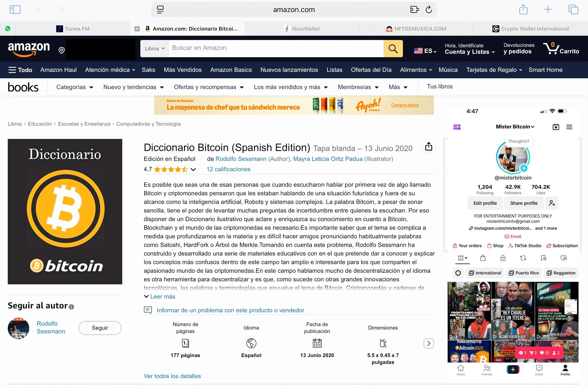Screen dimensions: 588x388
Task: Show the TikTok private videos lock tab
Action: [x=503, y=258]
